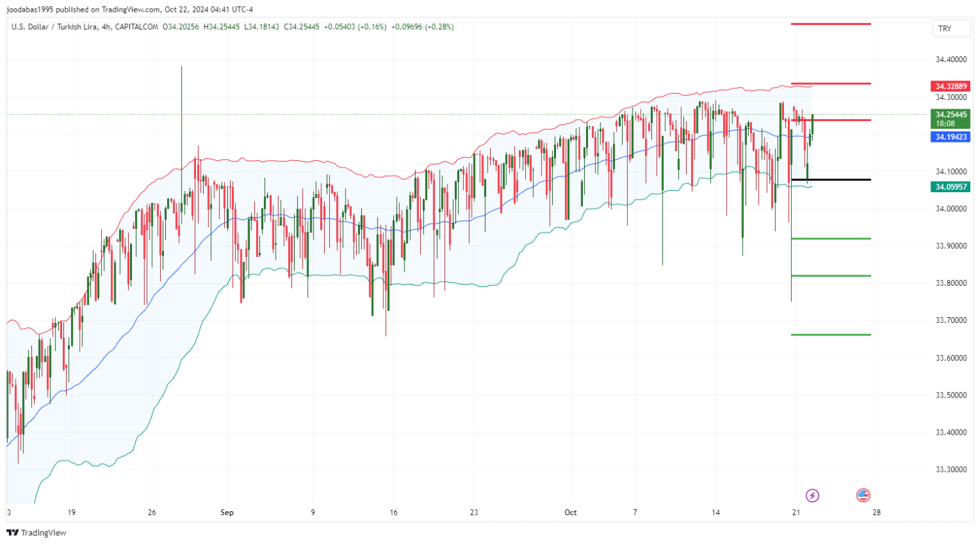Click the 34.00000 price axis label
This screenshot has height=544, width=980.
click(951, 209)
